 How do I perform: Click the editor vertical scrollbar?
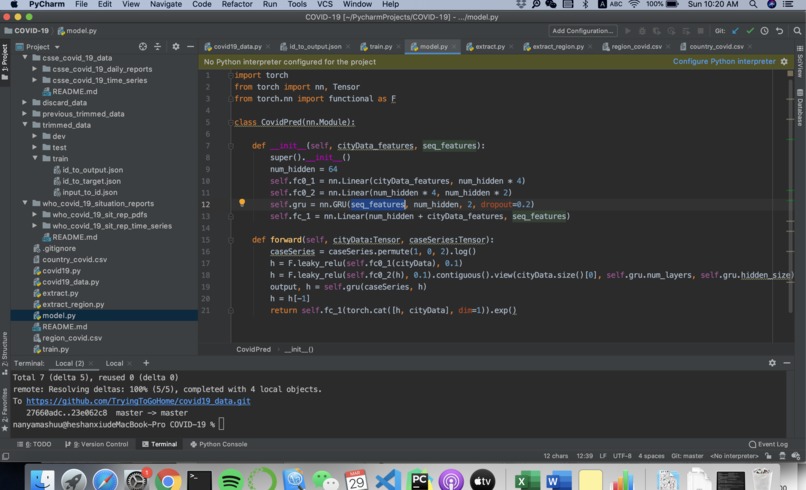click(x=790, y=195)
